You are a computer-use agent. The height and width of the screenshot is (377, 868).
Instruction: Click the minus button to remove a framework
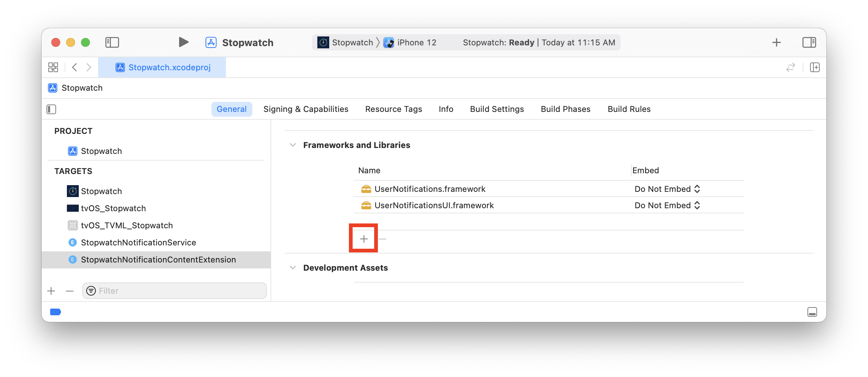[382, 238]
